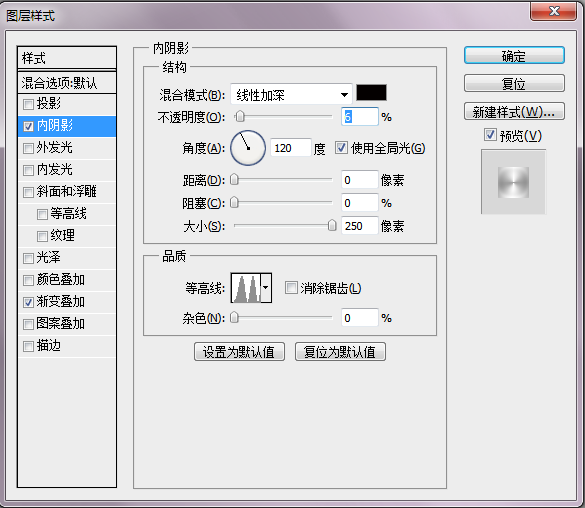
Task: Enable the 消除锯齿 anti-alias checkbox
Action: pyautogui.click(x=291, y=288)
